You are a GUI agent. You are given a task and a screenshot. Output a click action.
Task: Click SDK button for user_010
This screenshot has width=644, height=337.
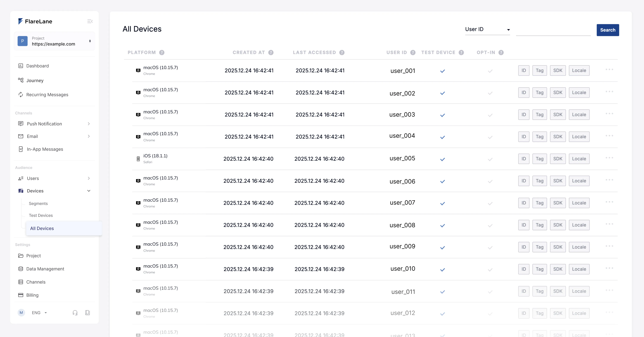[558, 269]
